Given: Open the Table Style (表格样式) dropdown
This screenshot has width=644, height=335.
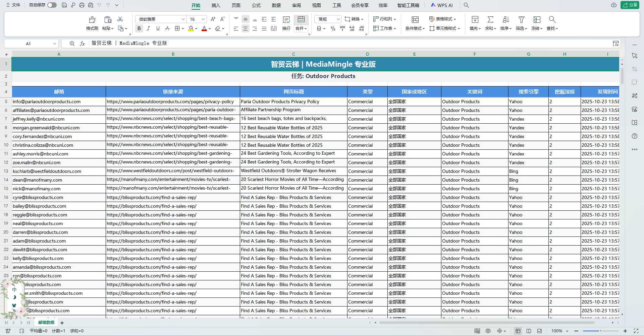Looking at the screenshot, I should pos(442,19).
